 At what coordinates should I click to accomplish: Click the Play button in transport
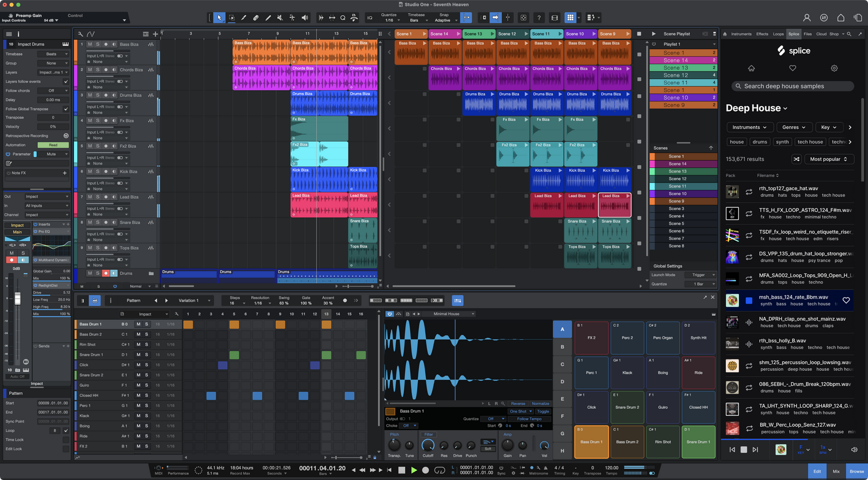[x=414, y=470]
